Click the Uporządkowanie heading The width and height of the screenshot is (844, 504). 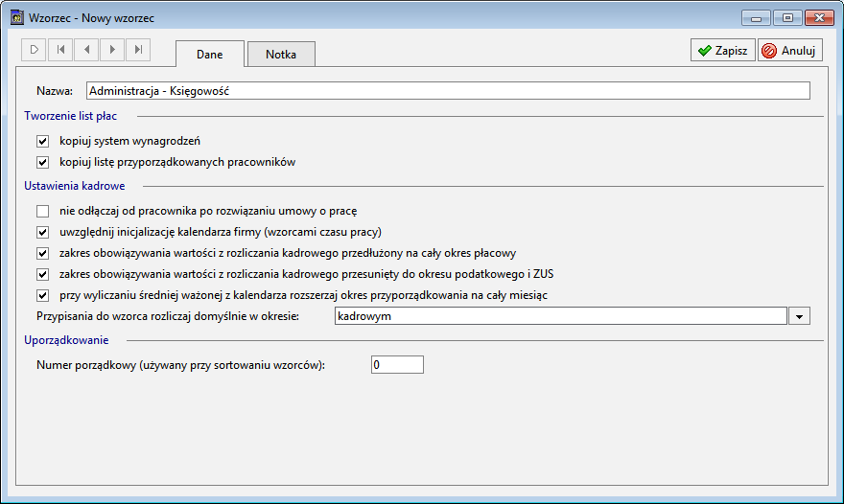[x=66, y=340]
